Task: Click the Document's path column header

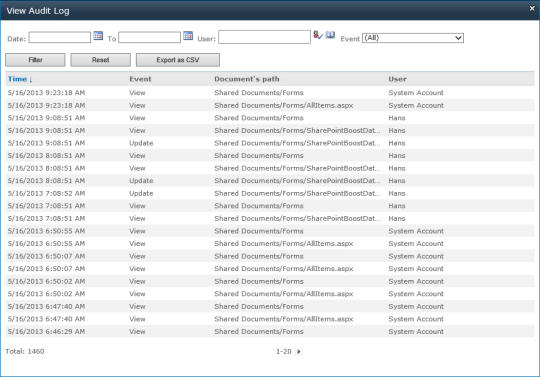Action: coord(247,79)
